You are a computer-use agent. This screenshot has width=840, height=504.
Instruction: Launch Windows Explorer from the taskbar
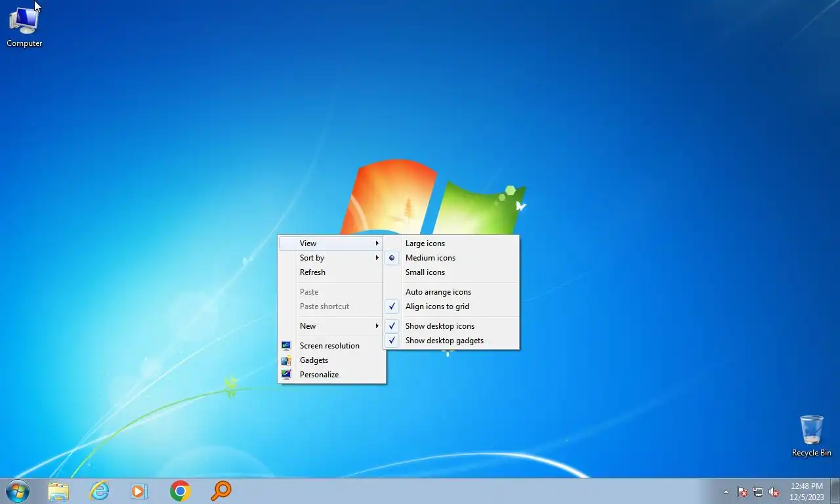[58, 491]
